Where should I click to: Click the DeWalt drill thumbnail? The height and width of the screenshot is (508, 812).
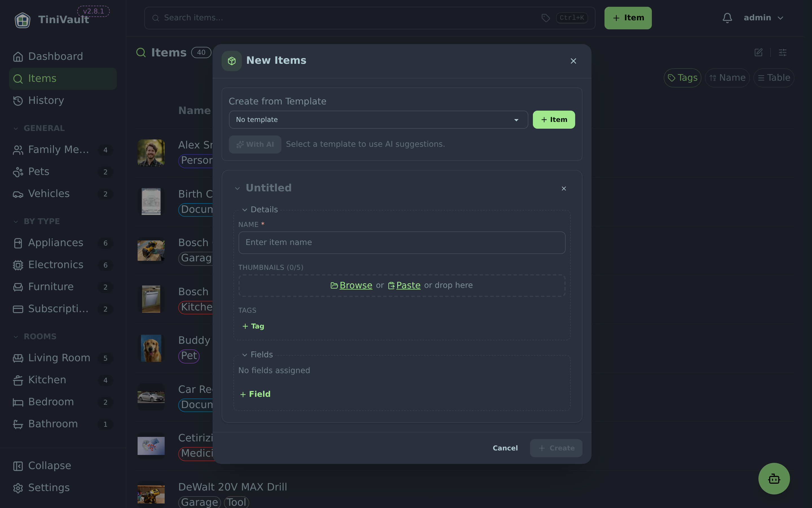click(151, 494)
